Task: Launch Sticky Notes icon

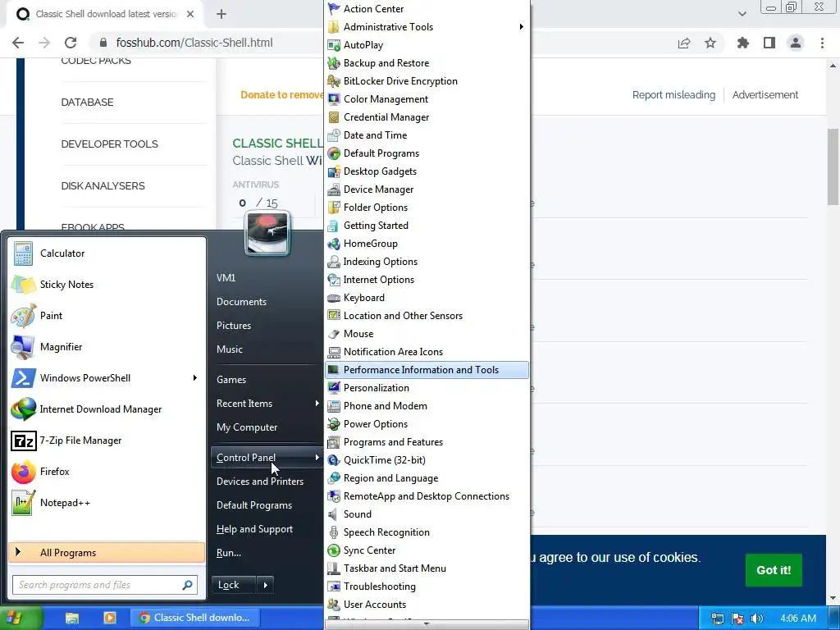Action: (x=24, y=285)
